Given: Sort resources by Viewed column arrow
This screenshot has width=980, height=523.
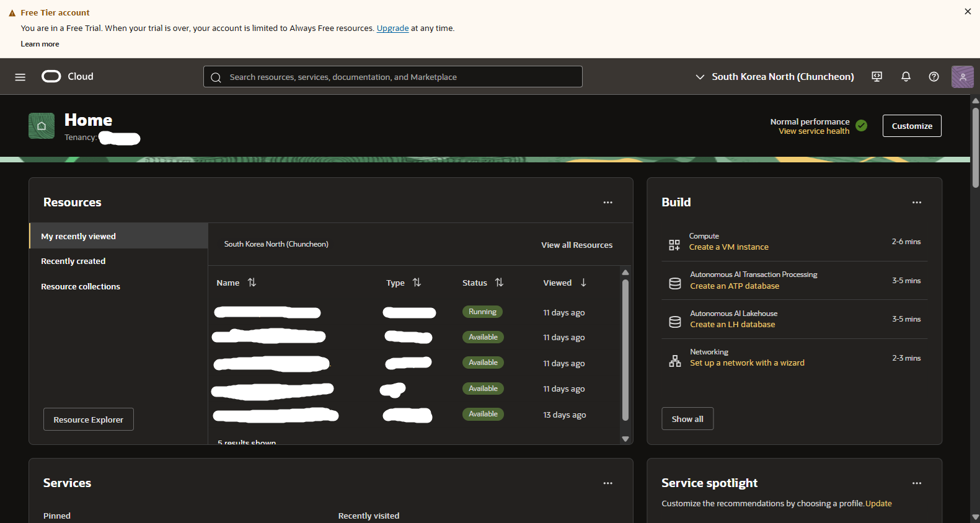Looking at the screenshot, I should [x=583, y=283].
